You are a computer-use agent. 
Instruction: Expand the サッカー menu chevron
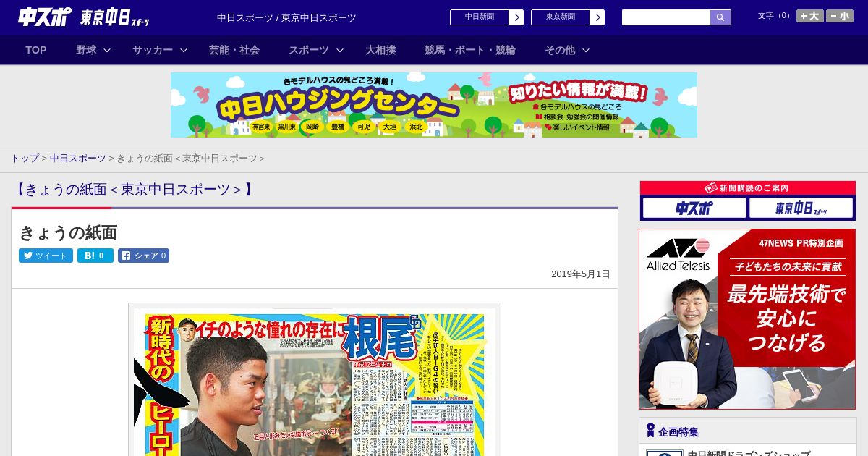[184, 50]
